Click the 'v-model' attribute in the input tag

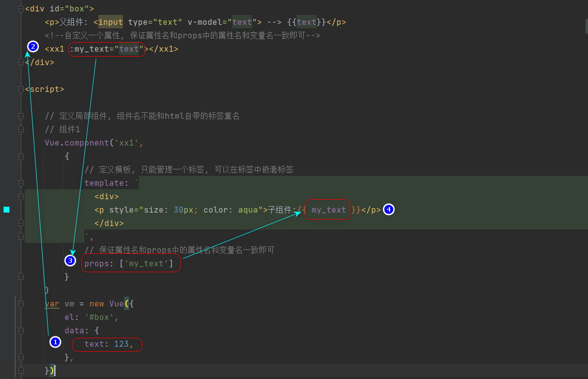[x=205, y=22]
